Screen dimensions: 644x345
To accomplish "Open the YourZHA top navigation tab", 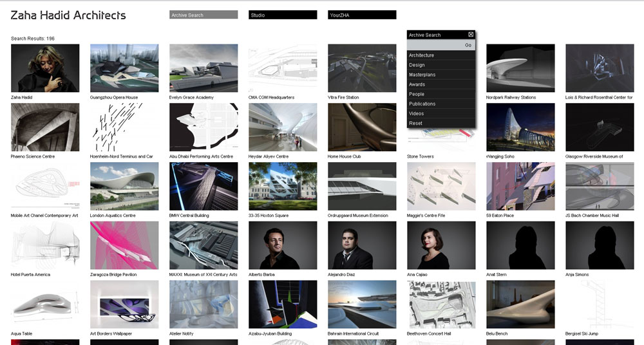I will [362, 15].
